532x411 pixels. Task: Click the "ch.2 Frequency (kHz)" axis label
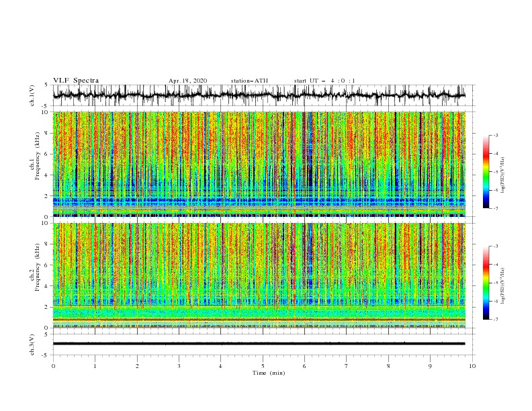[36, 267]
